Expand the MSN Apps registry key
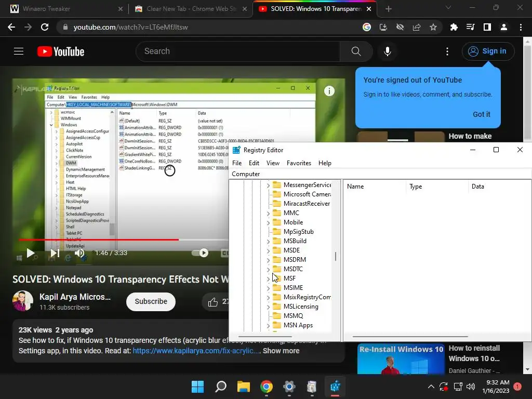Image resolution: width=532 pixels, height=399 pixels. pos(268,326)
